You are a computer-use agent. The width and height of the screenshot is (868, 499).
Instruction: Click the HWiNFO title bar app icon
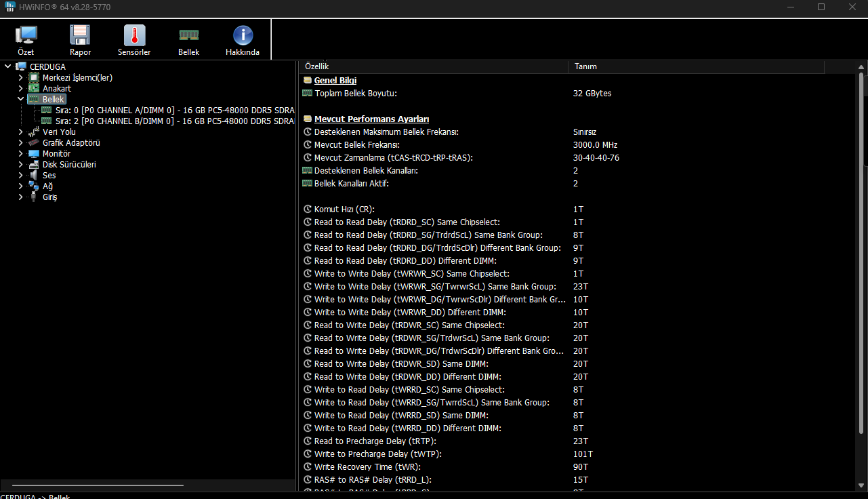point(9,7)
